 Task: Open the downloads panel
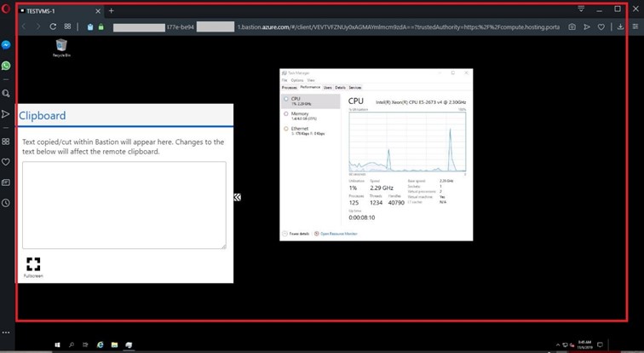coord(621,27)
